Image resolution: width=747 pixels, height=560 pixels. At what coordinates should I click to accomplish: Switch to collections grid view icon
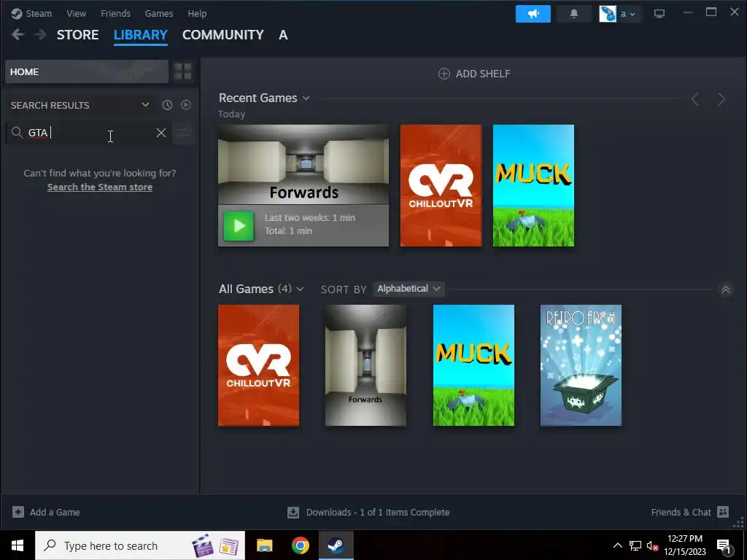tap(182, 71)
